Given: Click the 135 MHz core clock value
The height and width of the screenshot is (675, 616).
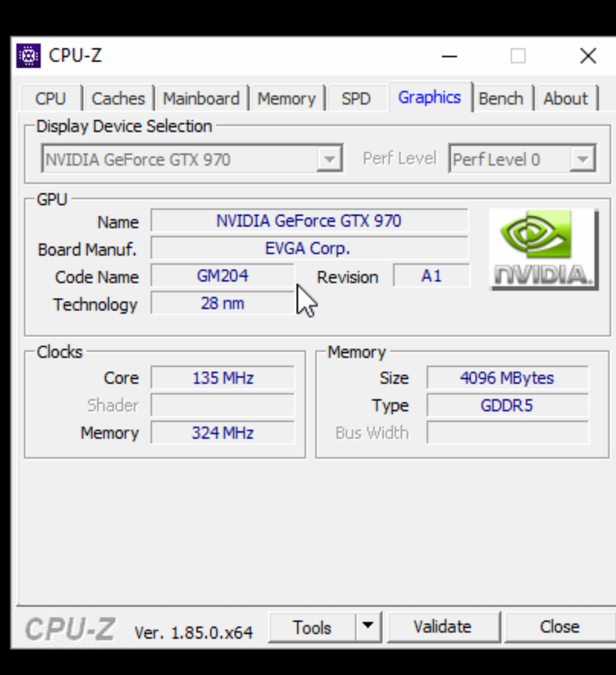Looking at the screenshot, I should point(223,378).
